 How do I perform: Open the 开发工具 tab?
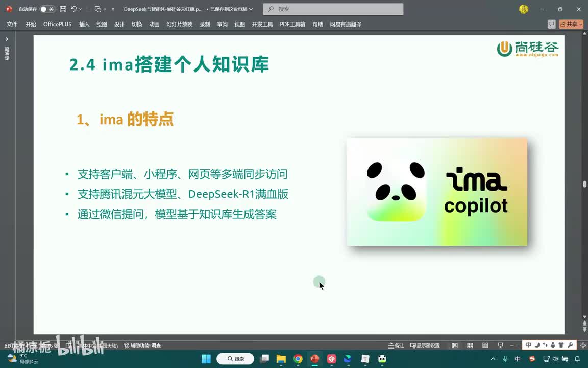coord(262,24)
